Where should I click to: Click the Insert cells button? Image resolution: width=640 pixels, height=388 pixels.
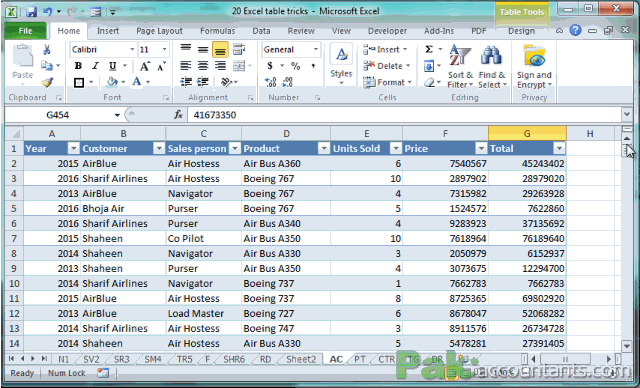tap(385, 49)
